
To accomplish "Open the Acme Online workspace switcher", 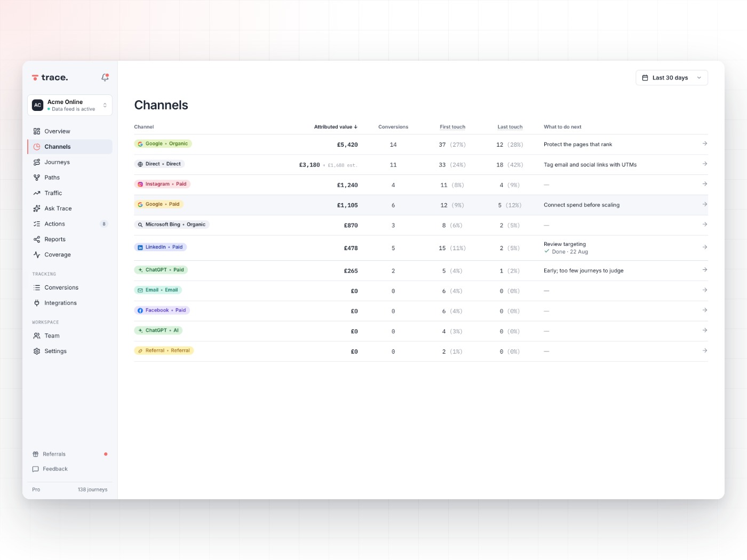I will pyautogui.click(x=70, y=105).
